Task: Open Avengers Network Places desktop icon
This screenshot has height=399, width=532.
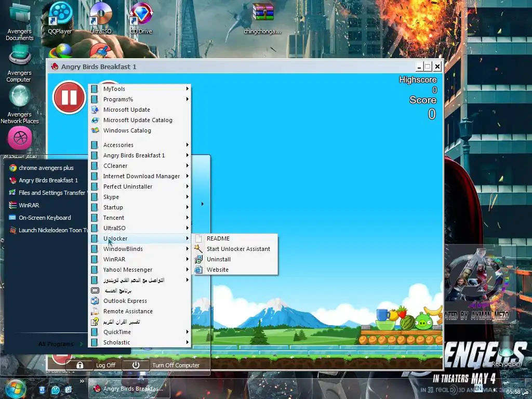Action: (19, 104)
